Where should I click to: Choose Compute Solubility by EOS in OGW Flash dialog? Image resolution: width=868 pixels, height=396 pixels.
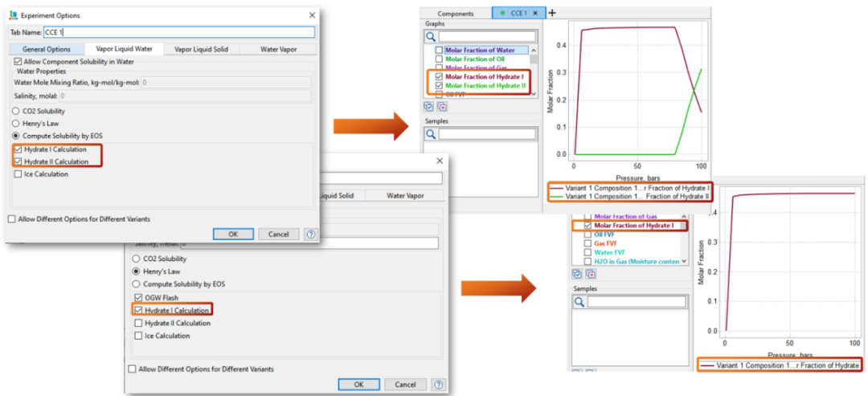pyautogui.click(x=136, y=284)
